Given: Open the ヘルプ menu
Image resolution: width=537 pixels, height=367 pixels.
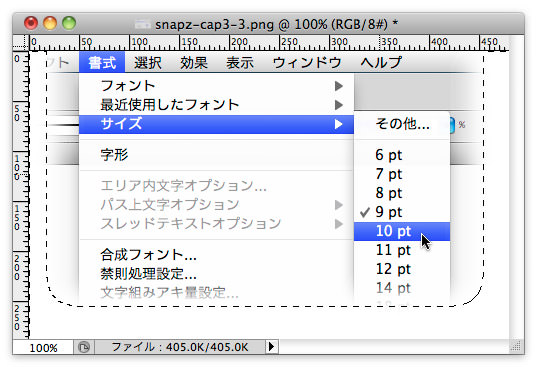Looking at the screenshot, I should (381, 63).
